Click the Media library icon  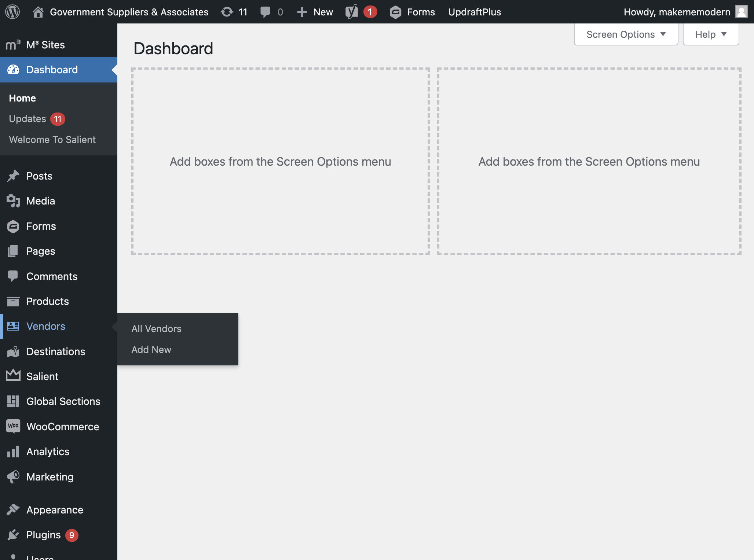coord(13,201)
